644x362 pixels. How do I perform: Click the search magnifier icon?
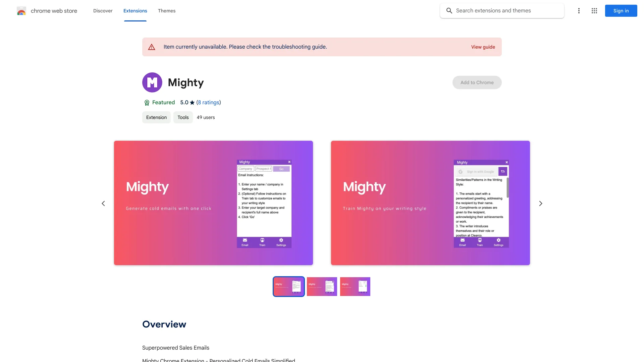point(449,11)
